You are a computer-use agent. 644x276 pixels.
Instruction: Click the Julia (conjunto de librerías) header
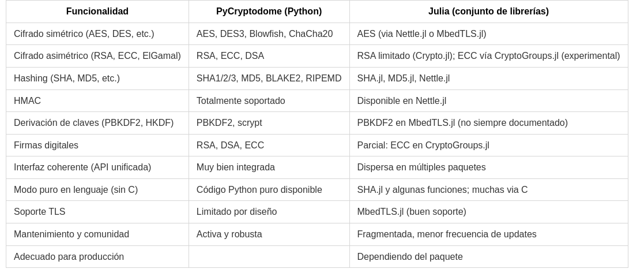coord(489,12)
